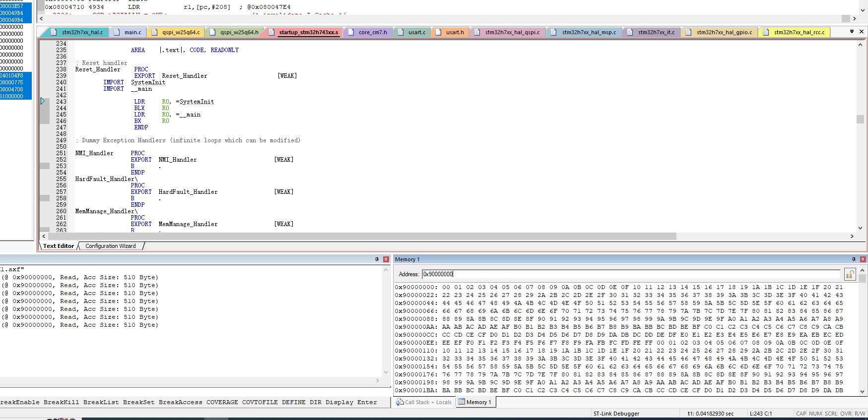This screenshot has width=868, height=420.
Task: Click the editor horizontal scroll right arrow
Action: coord(852,237)
